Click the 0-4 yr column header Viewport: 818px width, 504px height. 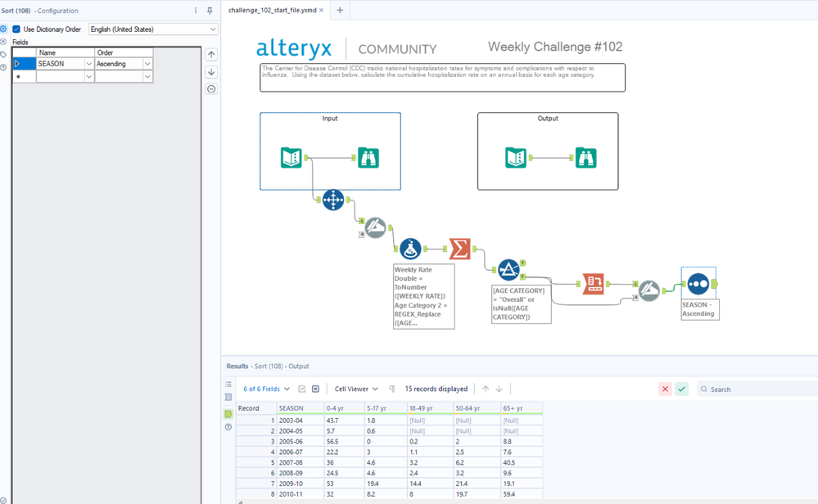pyautogui.click(x=344, y=408)
